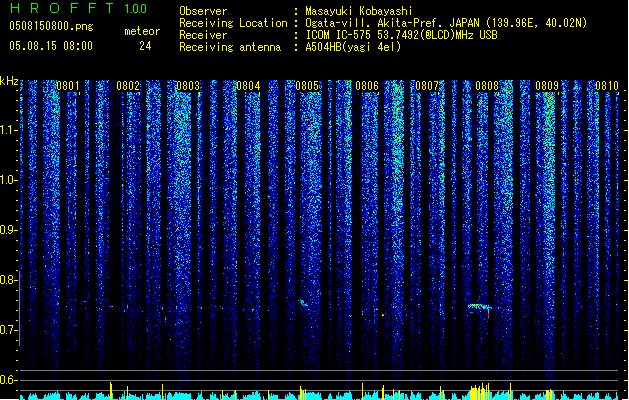The image size is (629, 400).
Task: Click the 'meteor' label
Action: pyautogui.click(x=142, y=31)
